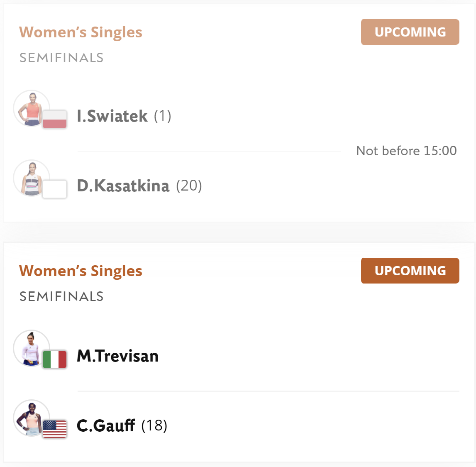Click the United States flag icon

[x=55, y=429]
